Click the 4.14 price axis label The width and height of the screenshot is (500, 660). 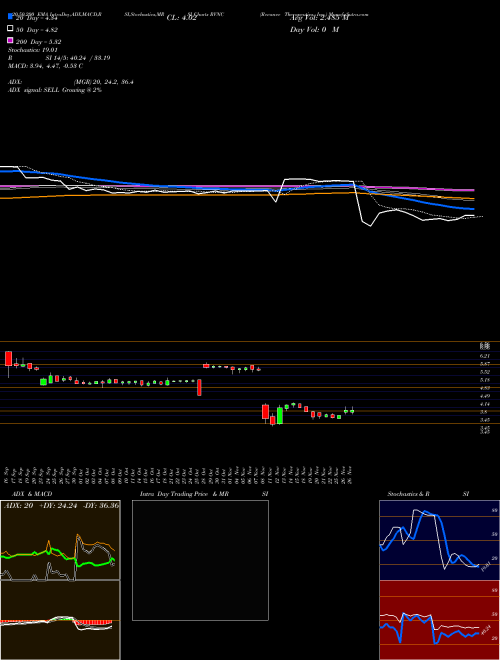click(x=485, y=404)
